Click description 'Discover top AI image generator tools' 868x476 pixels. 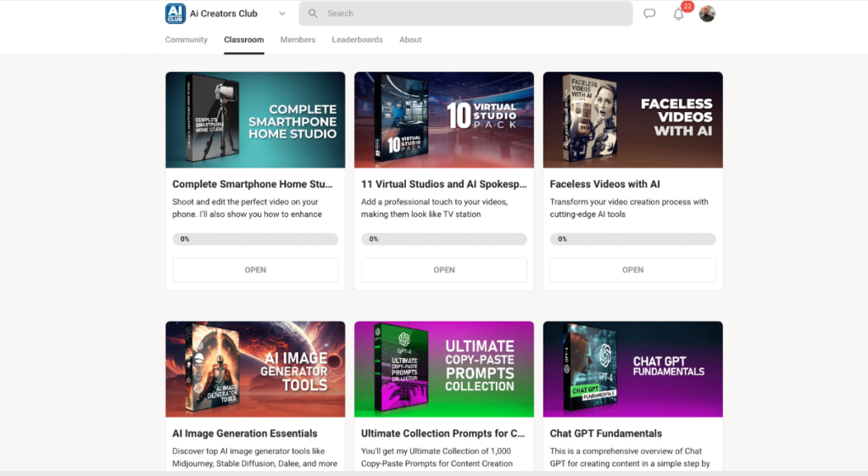pyautogui.click(x=254, y=457)
